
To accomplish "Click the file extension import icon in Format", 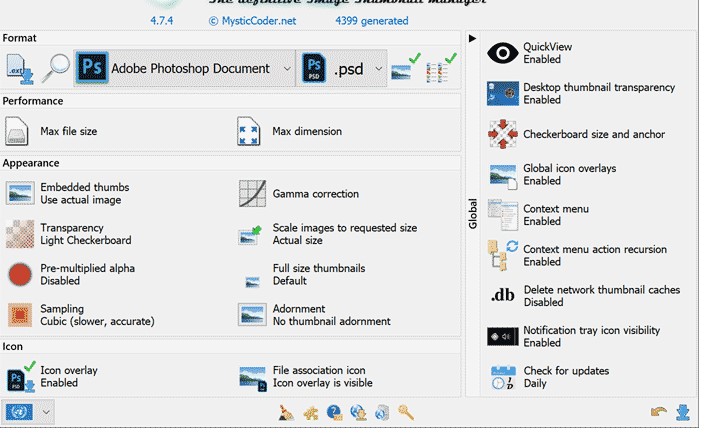I will (20, 69).
